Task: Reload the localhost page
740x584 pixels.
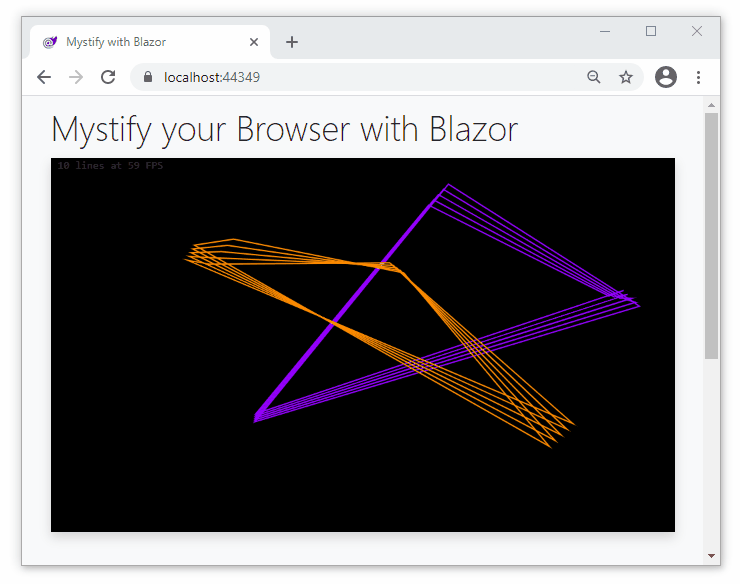Action: click(x=108, y=77)
